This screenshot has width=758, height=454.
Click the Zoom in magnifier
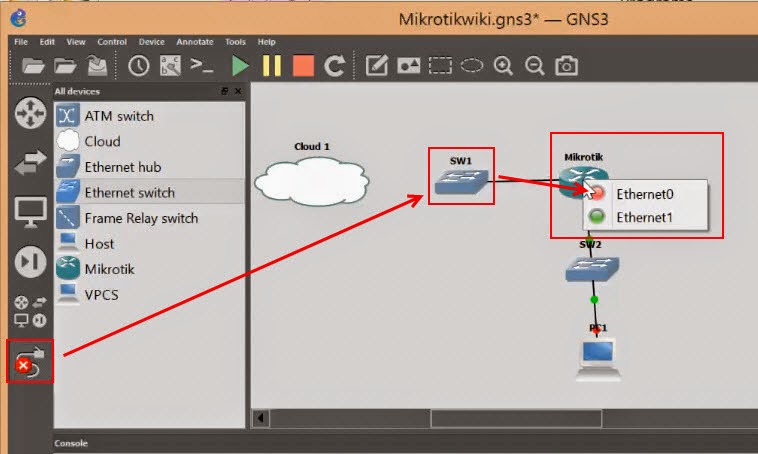click(x=503, y=65)
